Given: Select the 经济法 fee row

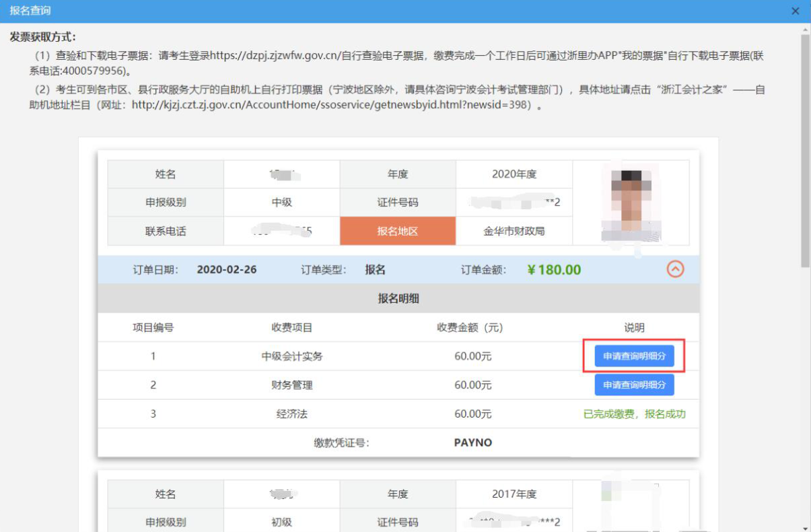Looking at the screenshot, I should tap(398, 414).
